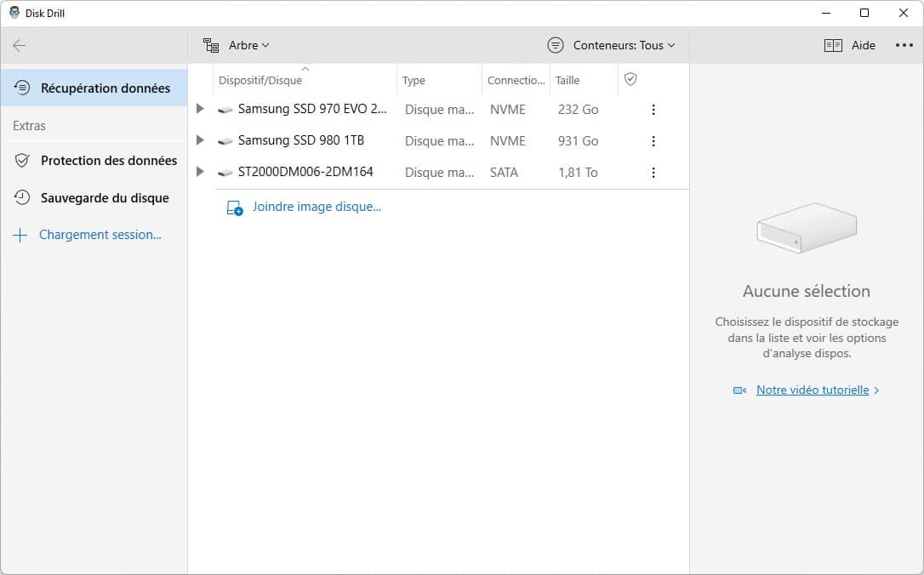Sort by Type column header
The image size is (924, 575).
tap(440, 80)
